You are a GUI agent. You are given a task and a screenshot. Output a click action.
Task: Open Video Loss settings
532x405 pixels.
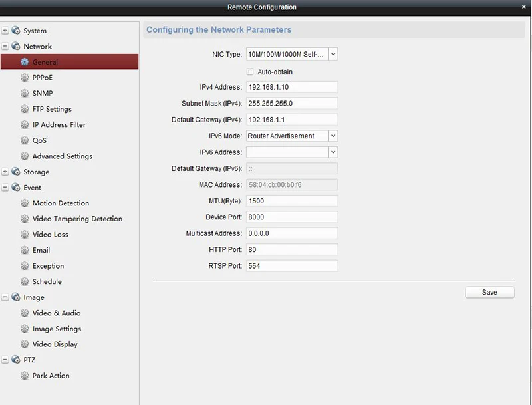point(51,234)
